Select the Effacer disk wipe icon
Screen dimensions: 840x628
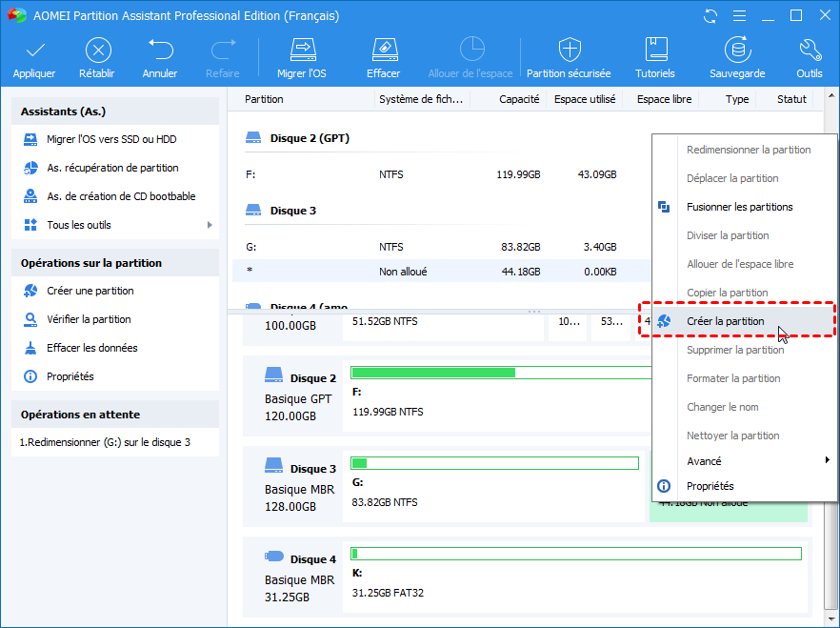coord(383,51)
